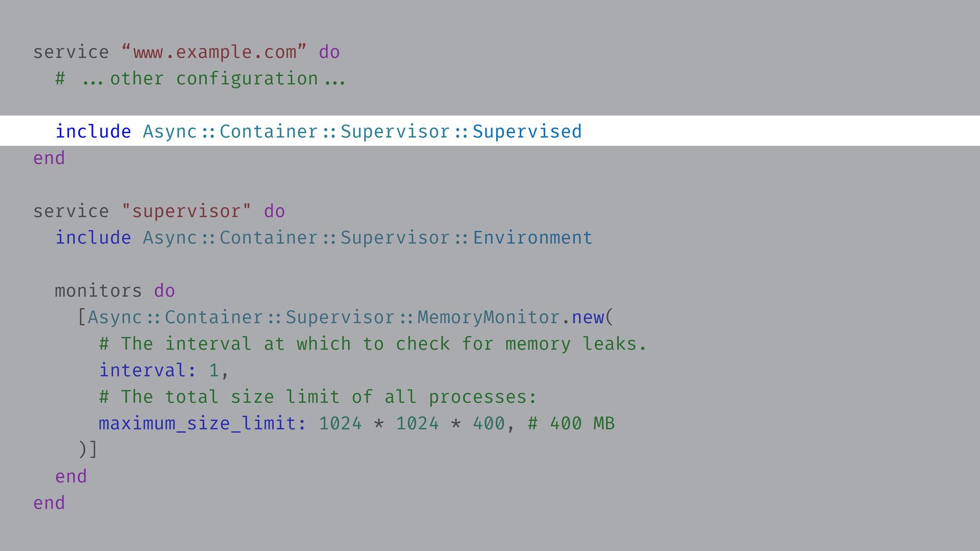Click the "# 400 MB" trailing comment
The image size is (980, 551).
tap(571, 423)
